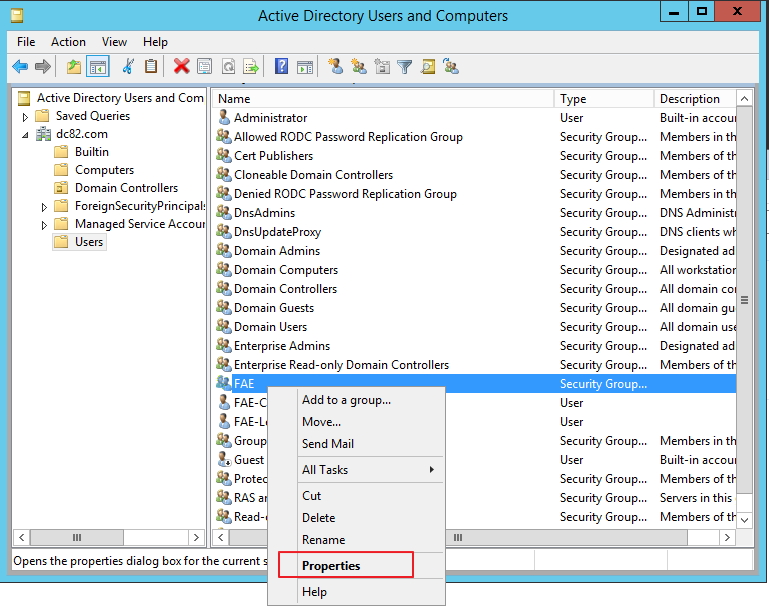
Task: Click the Forward arrow toolbar icon
Action: (x=43, y=66)
